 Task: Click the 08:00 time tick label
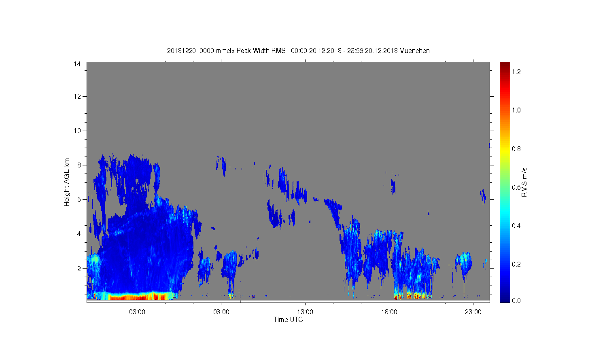[221, 312]
